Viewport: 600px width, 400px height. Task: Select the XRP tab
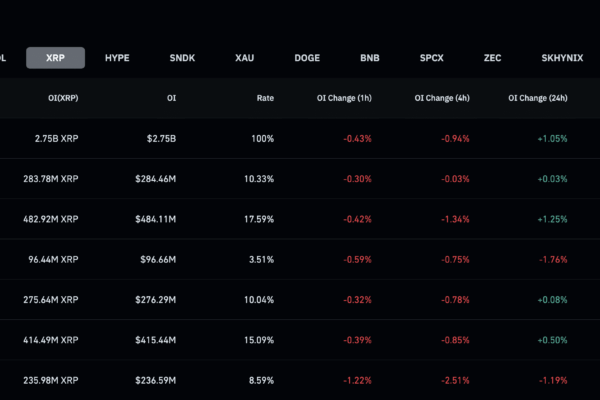55,58
